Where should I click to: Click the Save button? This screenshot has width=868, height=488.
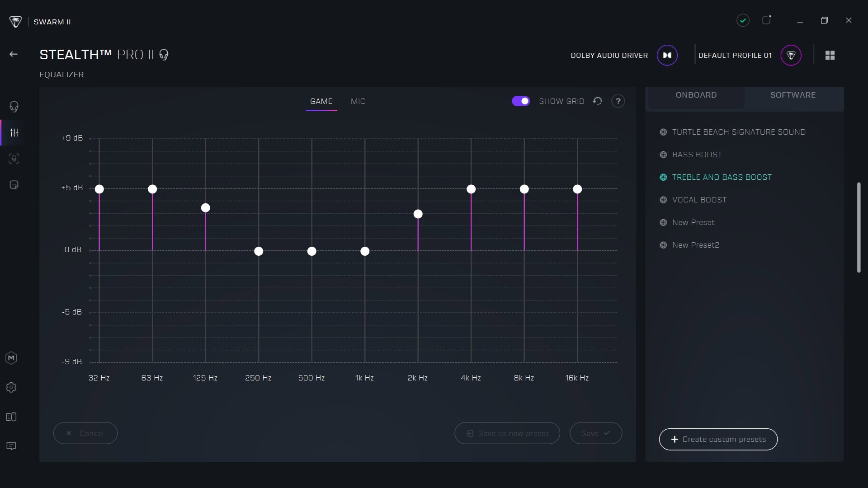click(x=596, y=433)
